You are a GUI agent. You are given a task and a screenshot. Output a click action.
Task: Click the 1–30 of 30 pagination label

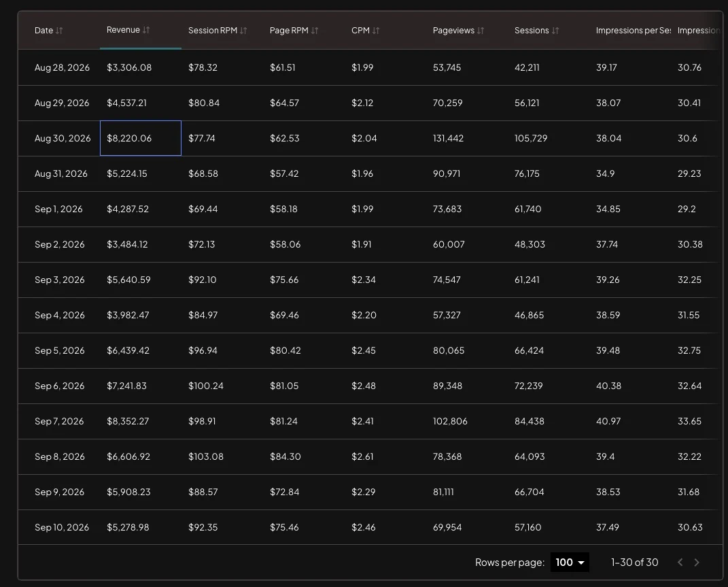pos(634,563)
